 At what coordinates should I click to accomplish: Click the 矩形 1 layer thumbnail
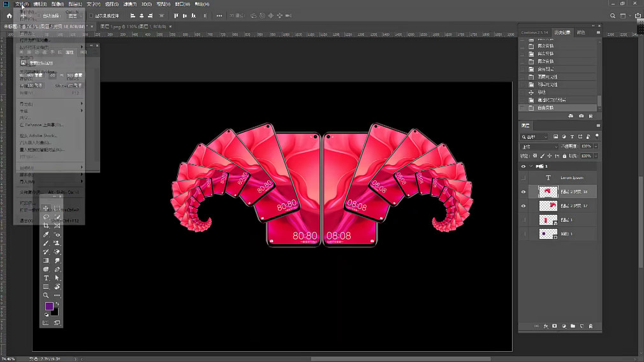click(x=548, y=234)
